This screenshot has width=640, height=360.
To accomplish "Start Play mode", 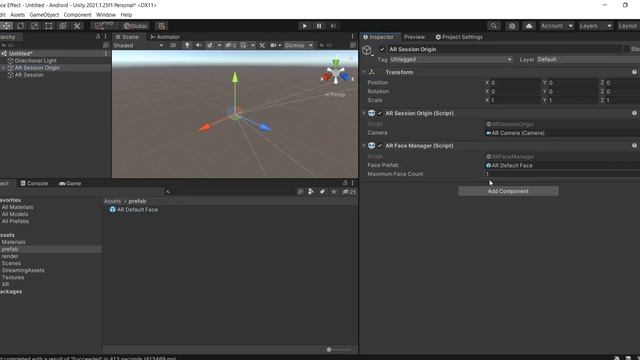I will (304, 26).
